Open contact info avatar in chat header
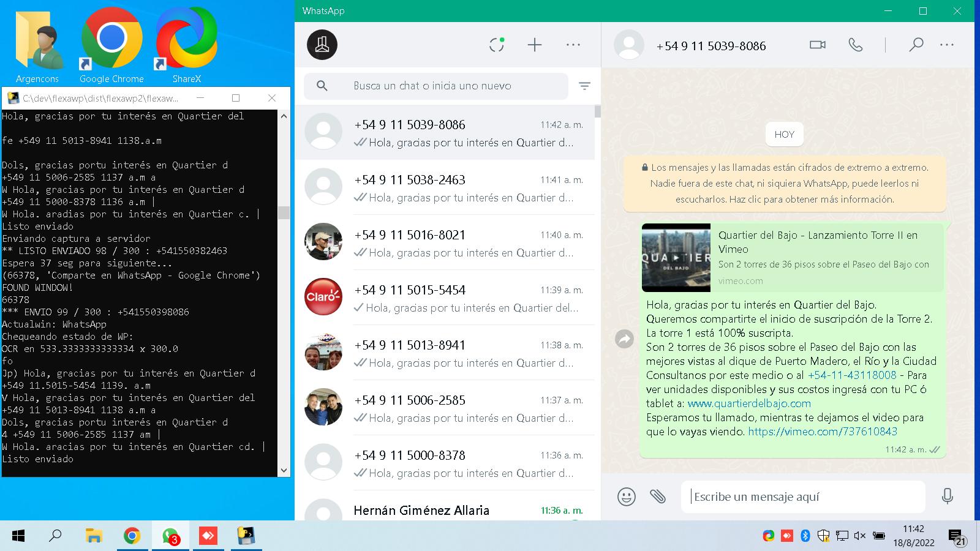Screen dimensions: 980x551 point(629,45)
